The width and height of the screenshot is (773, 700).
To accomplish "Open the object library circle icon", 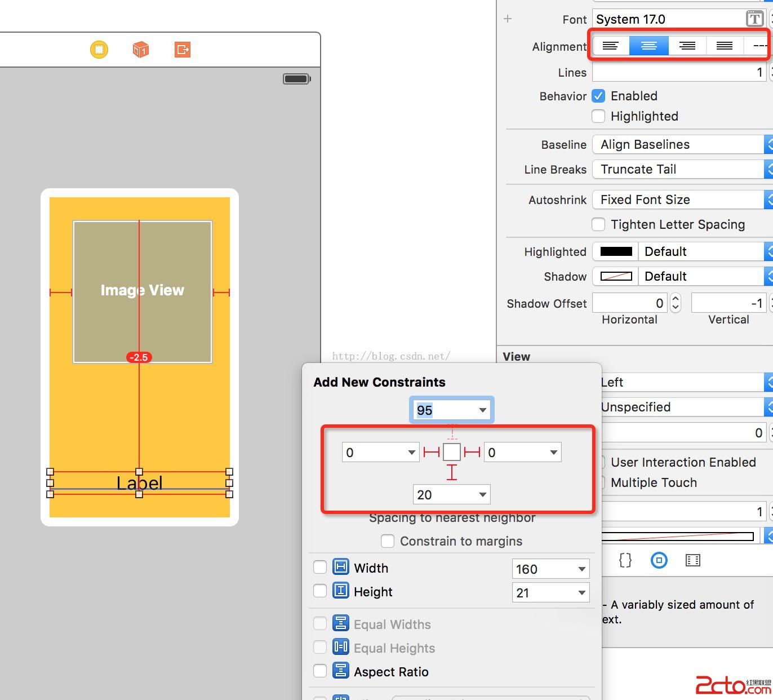I will pos(659,560).
